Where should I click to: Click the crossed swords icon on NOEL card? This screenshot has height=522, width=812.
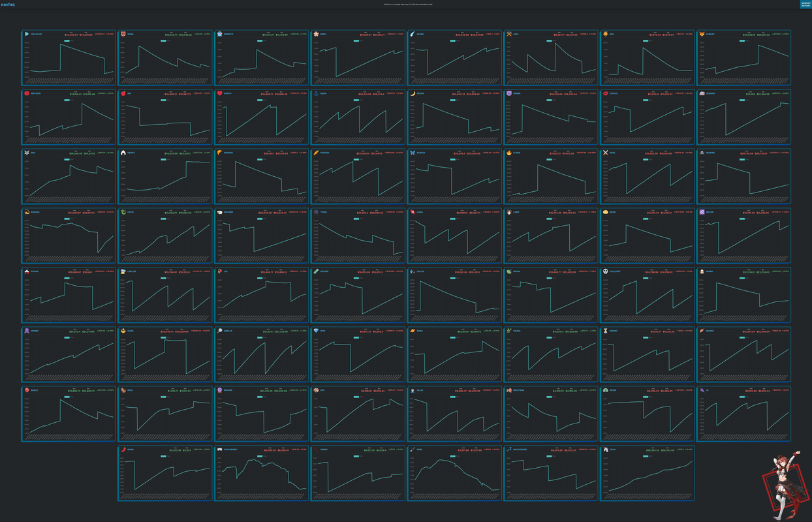606,153
